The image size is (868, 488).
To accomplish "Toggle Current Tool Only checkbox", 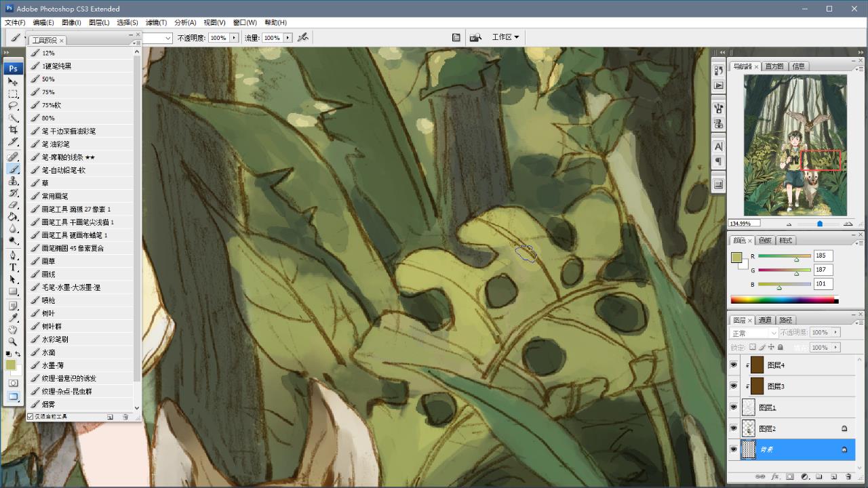I will point(30,416).
